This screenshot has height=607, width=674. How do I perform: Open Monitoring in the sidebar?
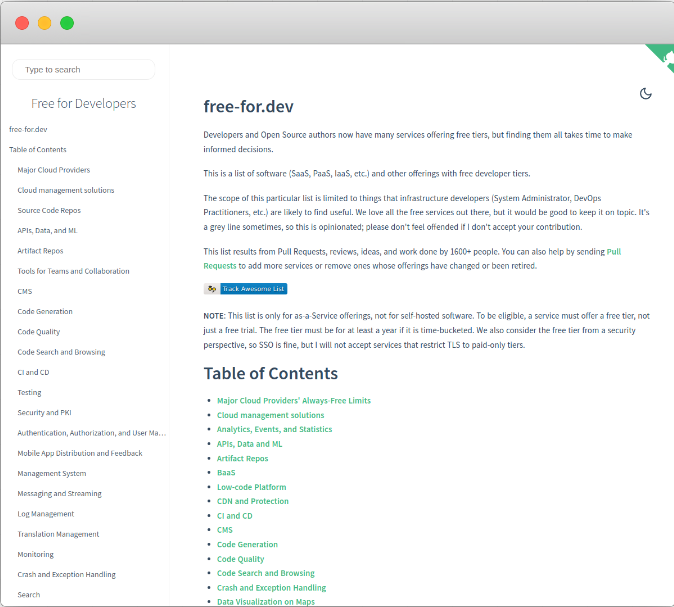click(x=36, y=554)
